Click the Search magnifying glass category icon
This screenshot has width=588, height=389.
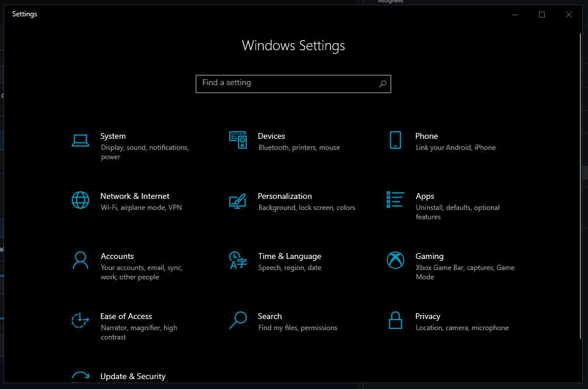point(238,320)
